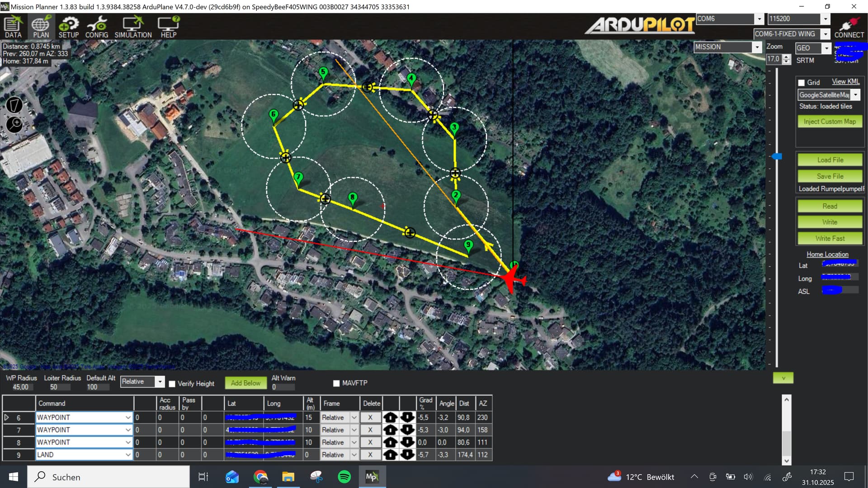Image resolution: width=868 pixels, height=488 pixels.
Task: Open the baud rate 115200 dropdown
Action: tap(825, 19)
